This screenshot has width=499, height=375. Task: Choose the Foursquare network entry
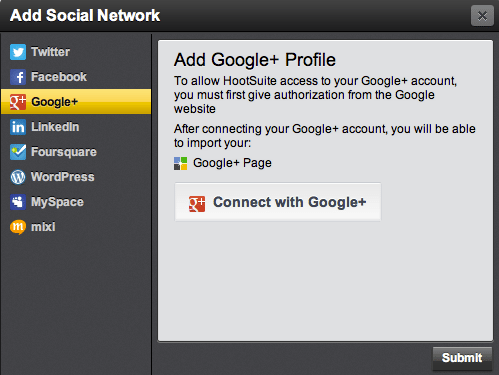click(x=76, y=152)
